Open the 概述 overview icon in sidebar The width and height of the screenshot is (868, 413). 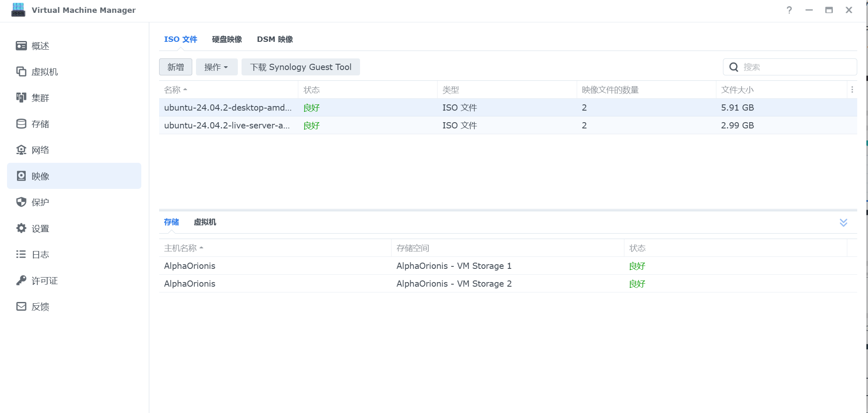click(21, 46)
